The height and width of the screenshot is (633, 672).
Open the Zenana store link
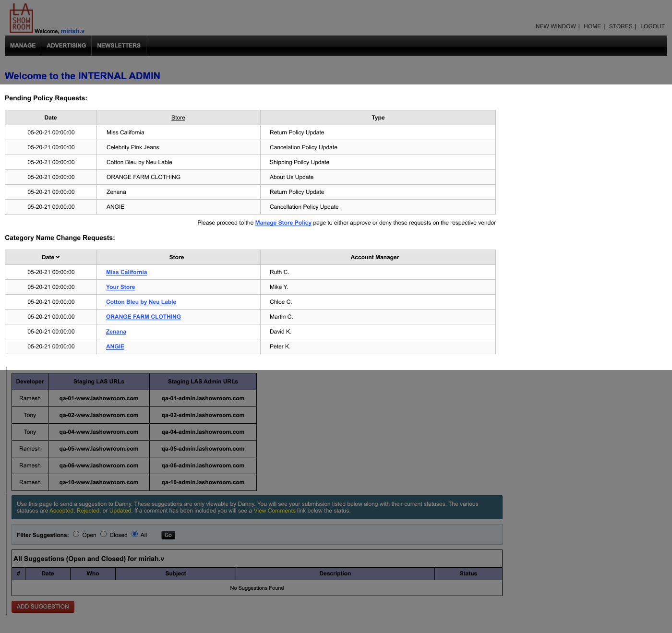[x=116, y=332]
